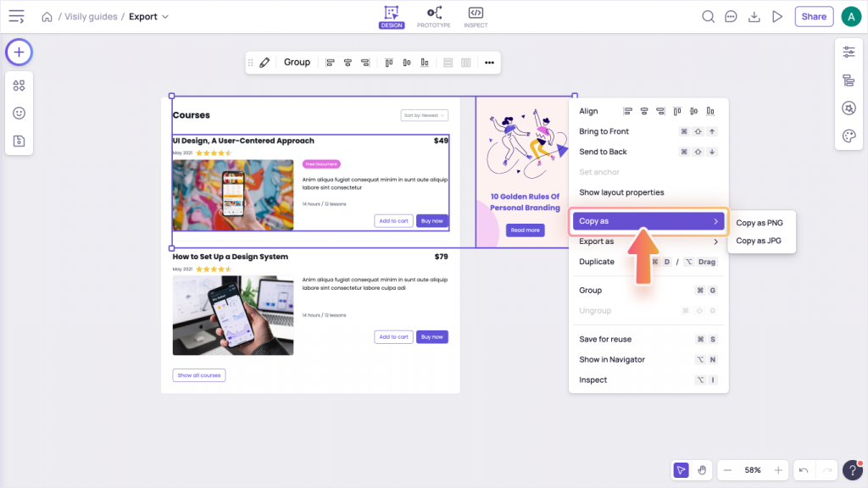Open the comments chat bubble icon
Screen dimensions: 868x488
point(731,17)
